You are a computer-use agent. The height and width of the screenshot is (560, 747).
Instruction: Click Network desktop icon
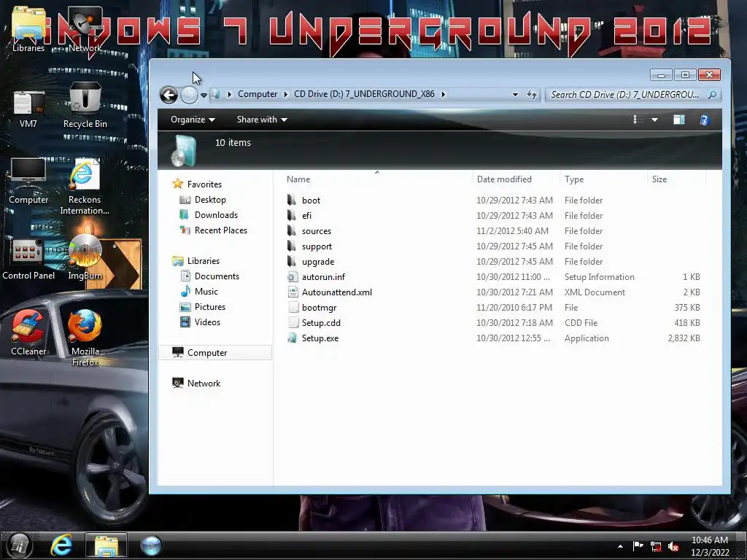pyautogui.click(x=85, y=29)
